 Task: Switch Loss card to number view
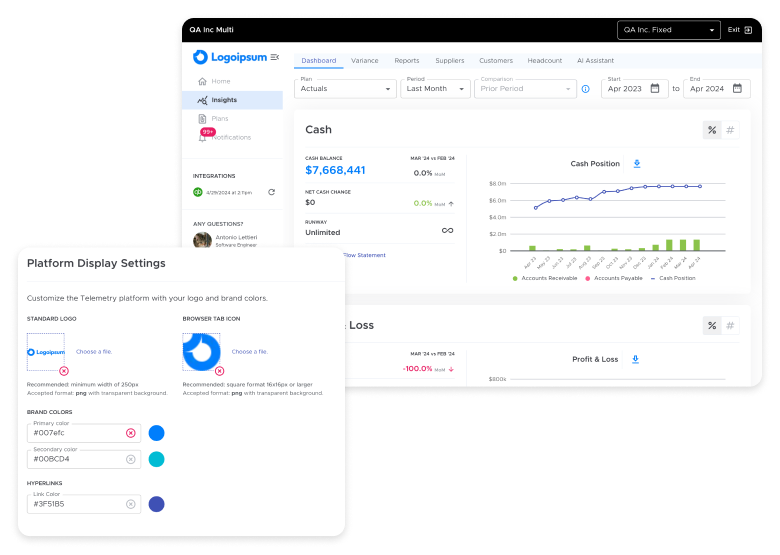730,326
